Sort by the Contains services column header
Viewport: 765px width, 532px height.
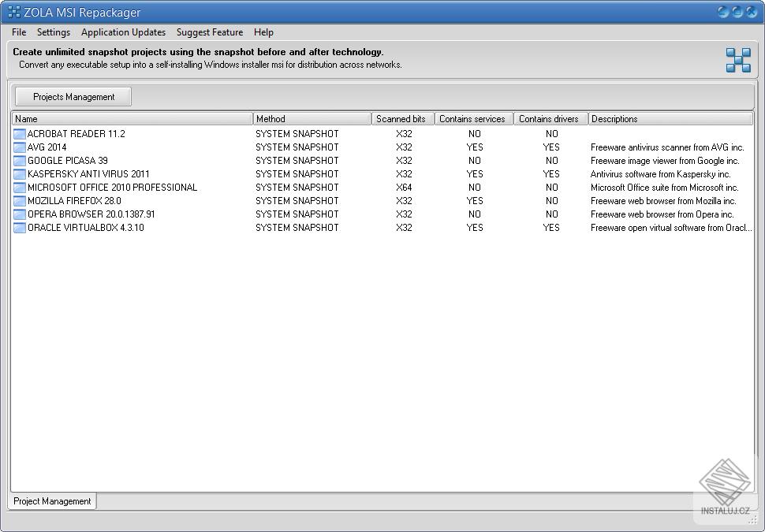coord(474,118)
